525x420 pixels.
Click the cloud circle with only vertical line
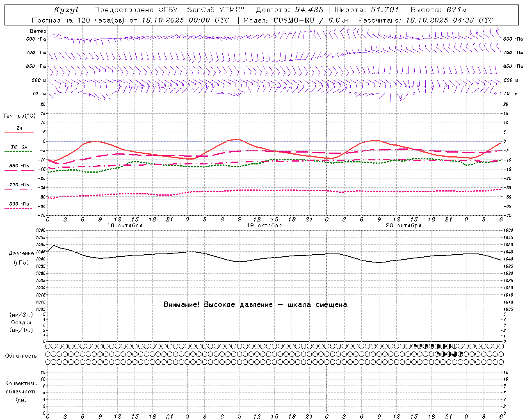tap(454, 346)
